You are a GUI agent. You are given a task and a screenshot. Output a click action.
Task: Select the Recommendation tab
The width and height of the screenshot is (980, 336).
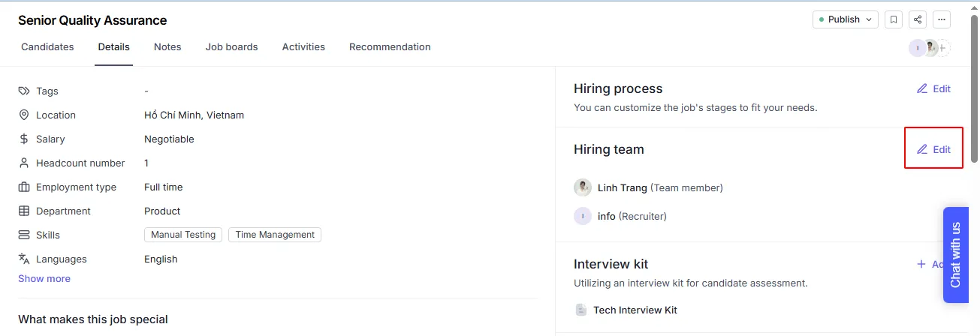point(390,46)
